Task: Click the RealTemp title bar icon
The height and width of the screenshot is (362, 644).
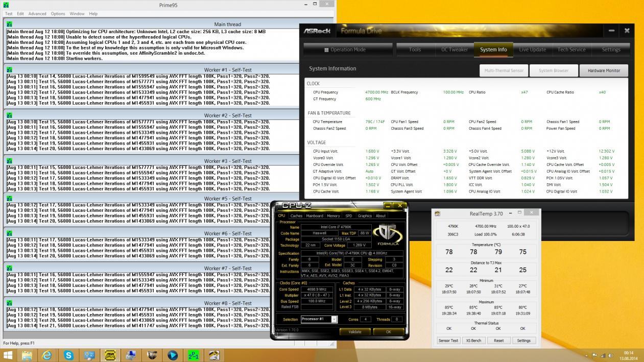Action: coord(438,213)
